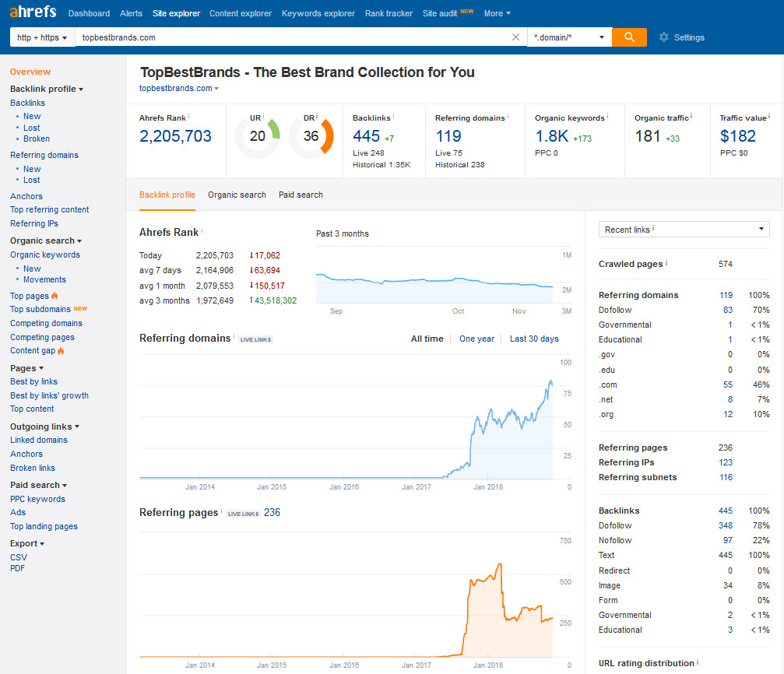The image size is (784, 674).
Task: Click the UR rating donut chart
Action: (x=258, y=136)
